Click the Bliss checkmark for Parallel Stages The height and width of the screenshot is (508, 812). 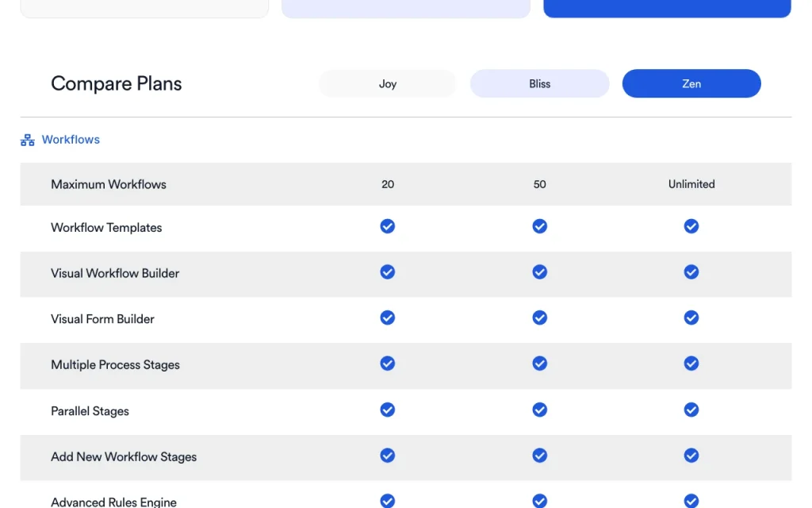[x=539, y=410]
